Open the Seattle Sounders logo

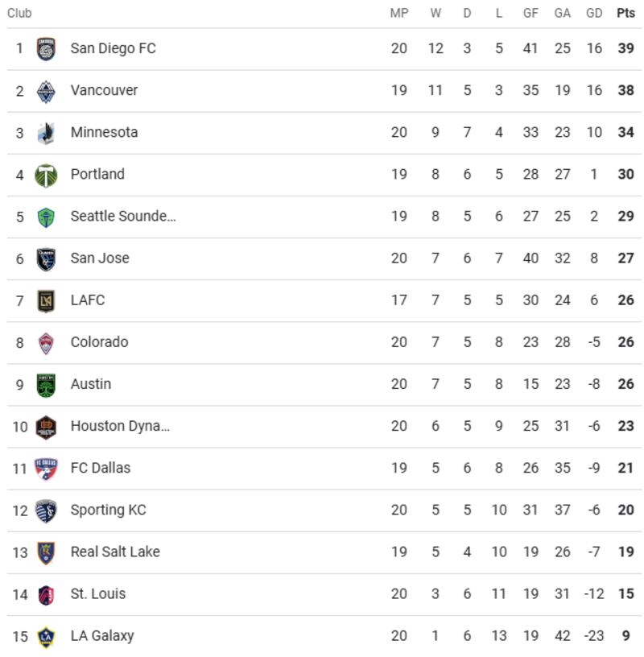point(46,217)
